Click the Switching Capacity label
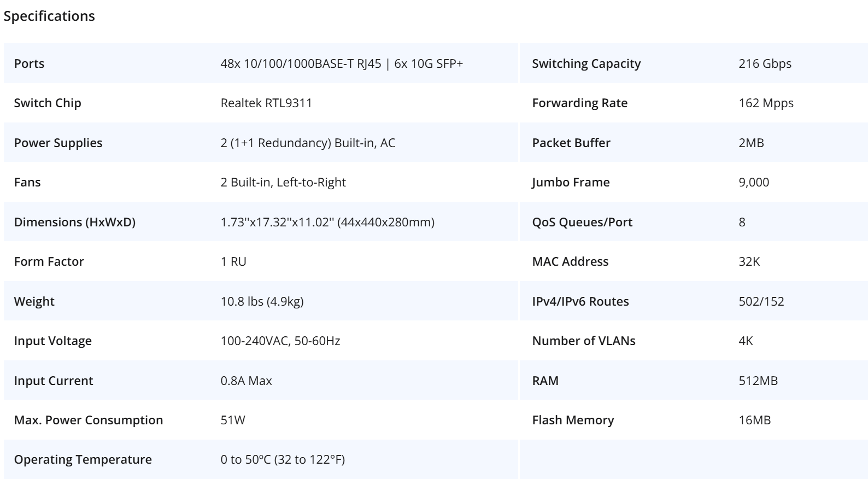This screenshot has height=479, width=868. pos(587,63)
